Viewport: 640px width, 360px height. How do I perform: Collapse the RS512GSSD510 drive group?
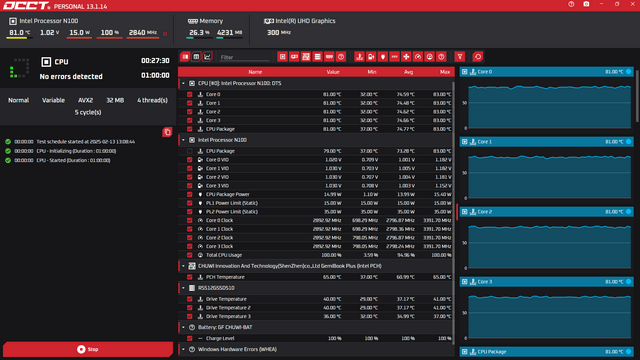[183, 288]
